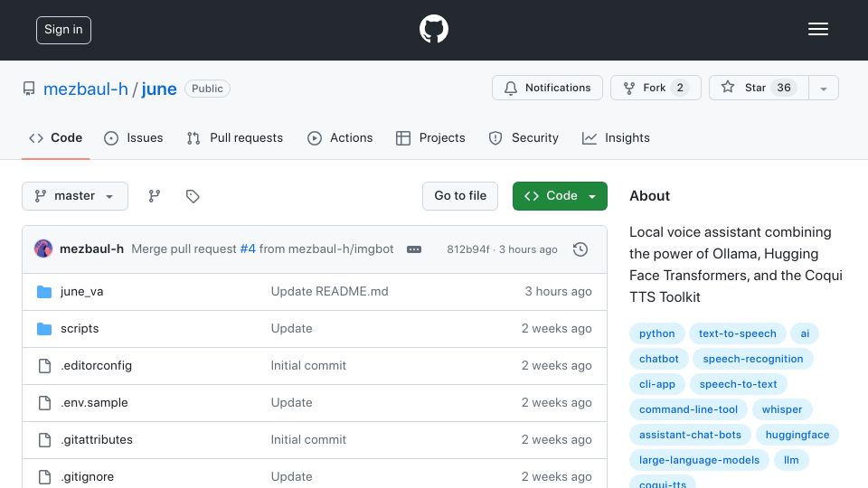This screenshot has width=868, height=488.
Task: Open mezbaul-h owner profile link
Action: pyautogui.click(x=85, y=89)
